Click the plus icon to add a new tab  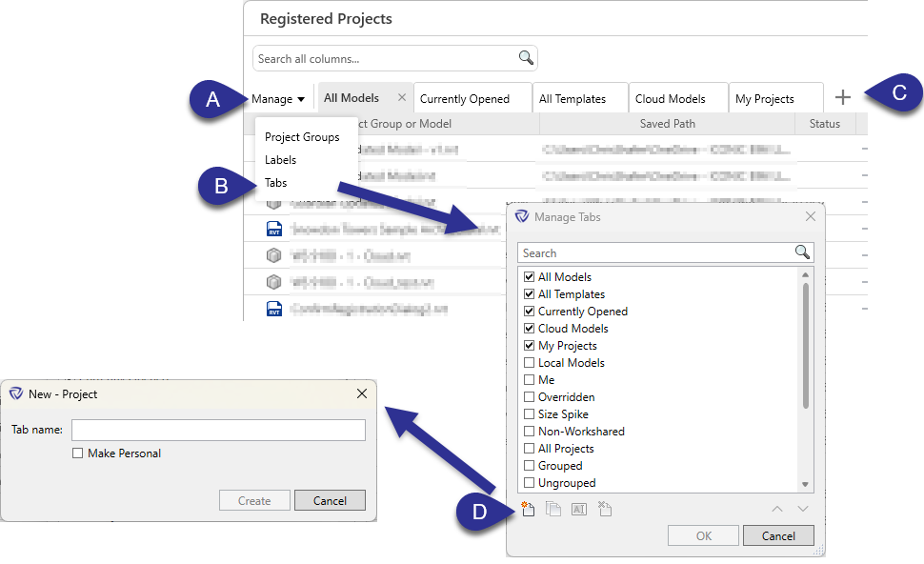coord(842,96)
